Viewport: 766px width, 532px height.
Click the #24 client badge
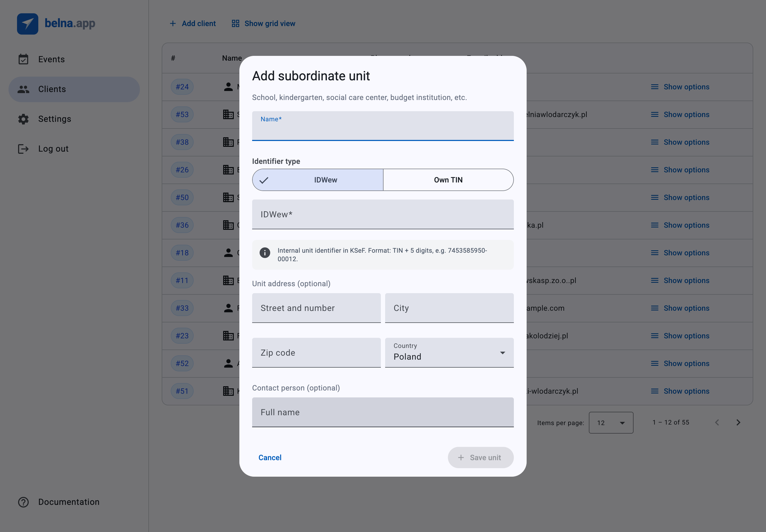(182, 87)
